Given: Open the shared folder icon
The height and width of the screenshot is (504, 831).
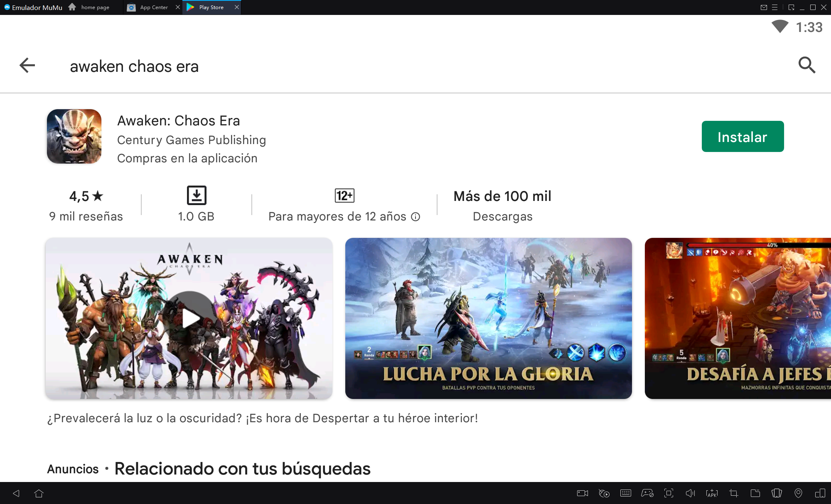Looking at the screenshot, I should [x=755, y=493].
